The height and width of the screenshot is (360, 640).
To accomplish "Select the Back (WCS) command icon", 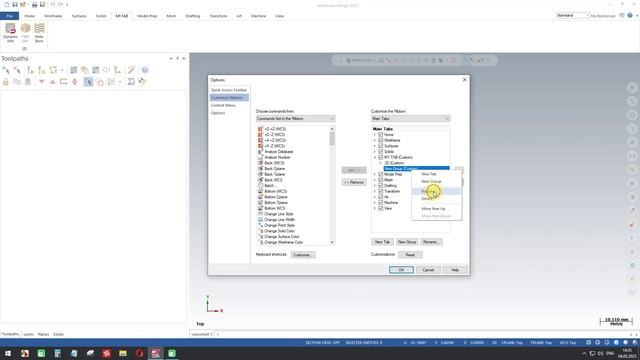I will (260, 163).
